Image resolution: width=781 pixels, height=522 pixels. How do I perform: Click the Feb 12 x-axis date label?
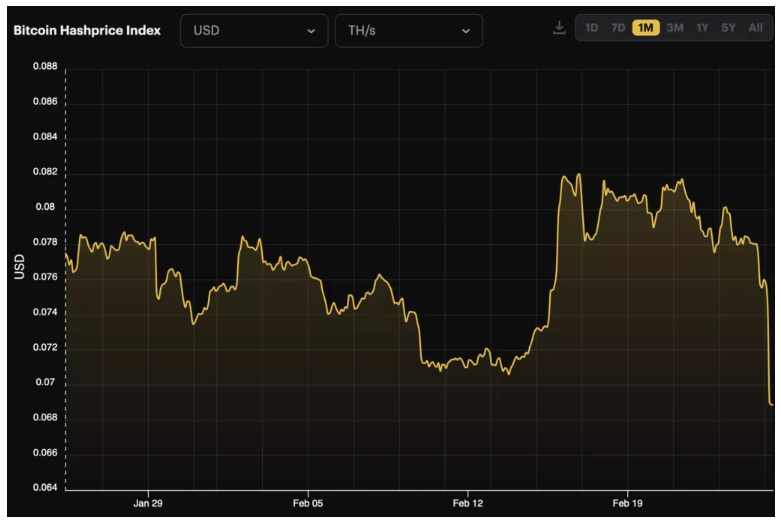click(x=468, y=504)
